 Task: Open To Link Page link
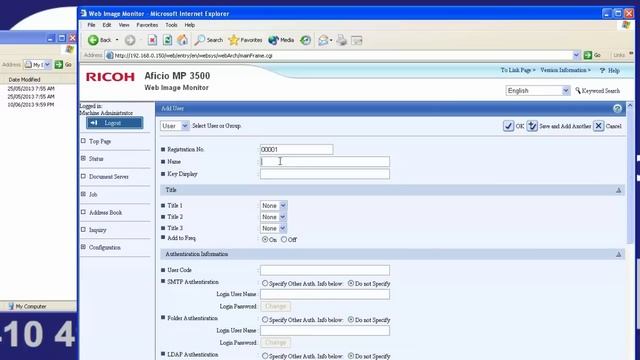pos(518,70)
